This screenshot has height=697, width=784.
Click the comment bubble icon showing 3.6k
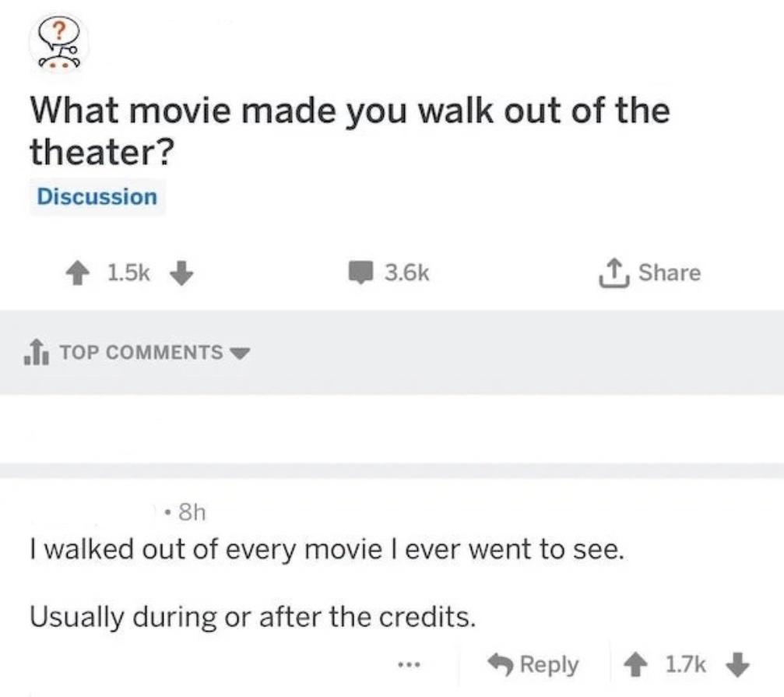tap(362, 272)
